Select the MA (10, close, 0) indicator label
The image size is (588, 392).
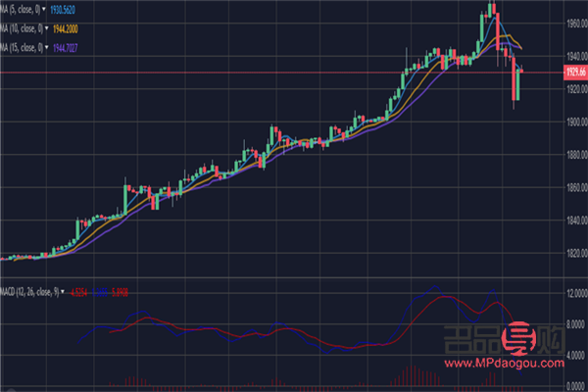tap(22, 28)
